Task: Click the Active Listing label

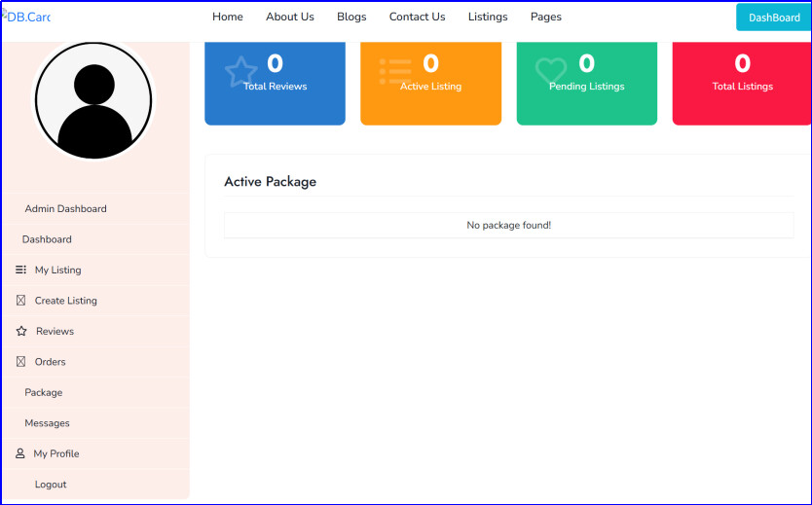Action: click(x=431, y=87)
